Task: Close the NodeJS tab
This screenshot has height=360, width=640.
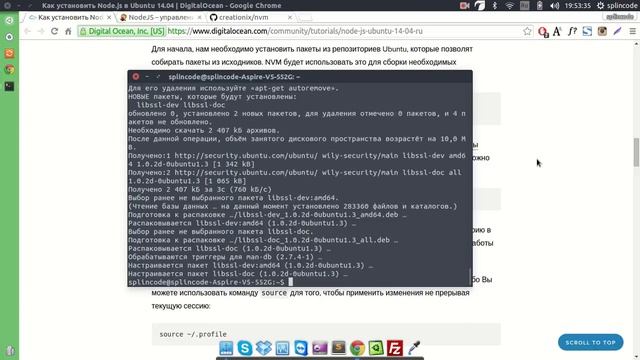Action: [199, 18]
